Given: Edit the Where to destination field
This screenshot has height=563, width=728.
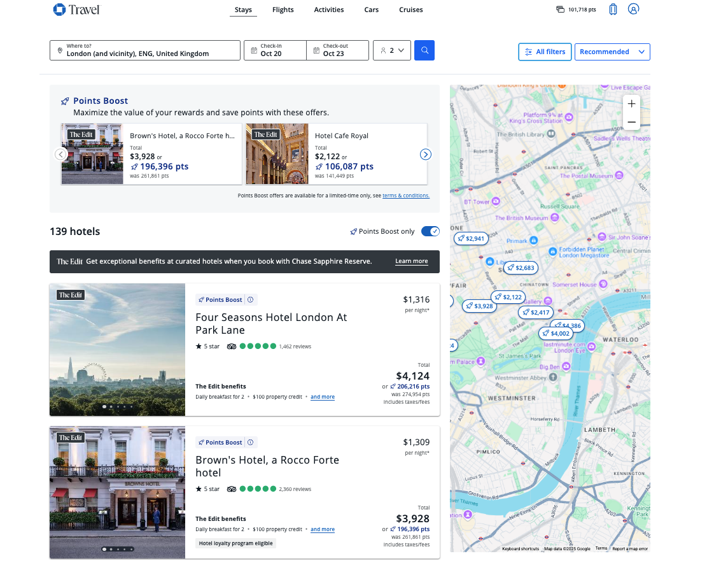Looking at the screenshot, I should pyautogui.click(x=145, y=50).
